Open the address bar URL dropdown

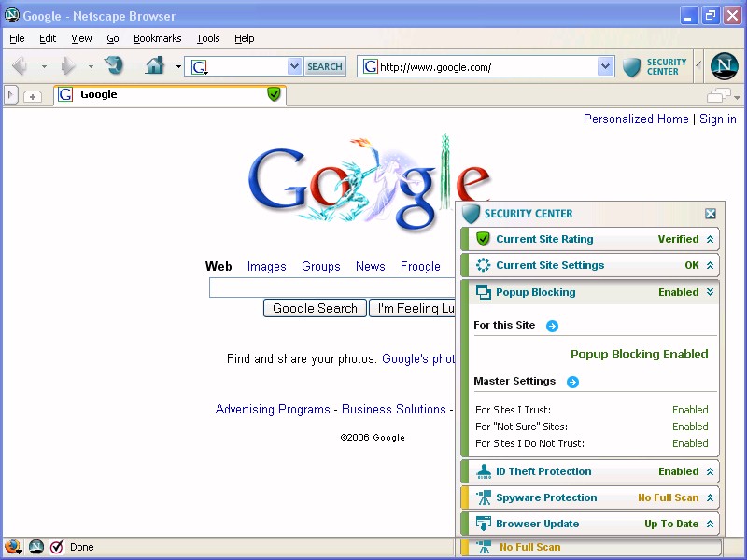[x=605, y=66]
